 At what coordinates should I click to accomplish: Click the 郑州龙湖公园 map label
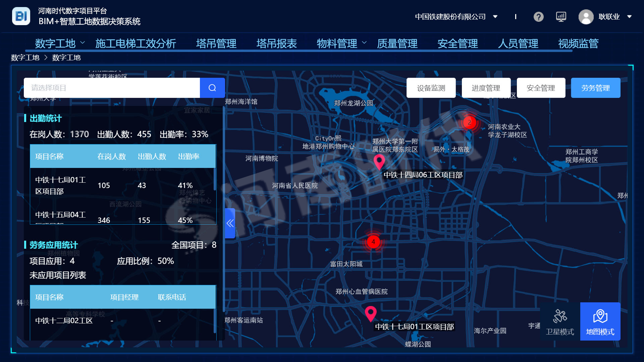[x=354, y=103]
